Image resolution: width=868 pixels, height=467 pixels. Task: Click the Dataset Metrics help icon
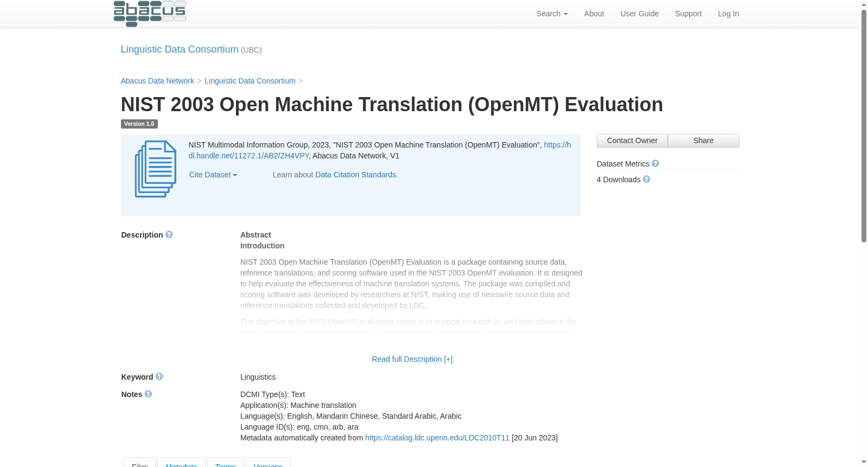coord(655,163)
